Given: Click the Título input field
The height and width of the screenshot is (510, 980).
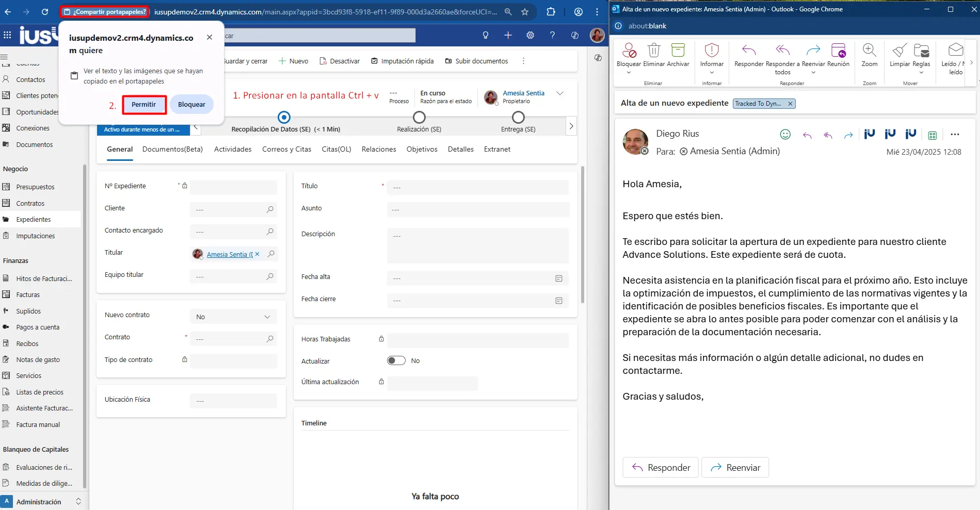Looking at the screenshot, I should click(477, 187).
